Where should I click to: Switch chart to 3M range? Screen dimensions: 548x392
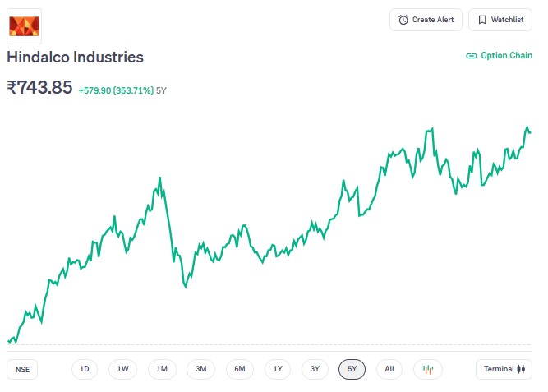click(200, 369)
